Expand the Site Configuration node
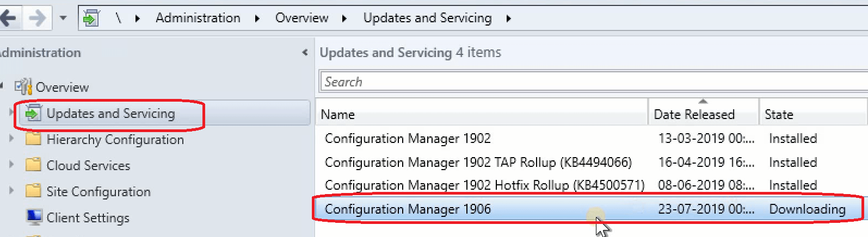 click(x=11, y=190)
